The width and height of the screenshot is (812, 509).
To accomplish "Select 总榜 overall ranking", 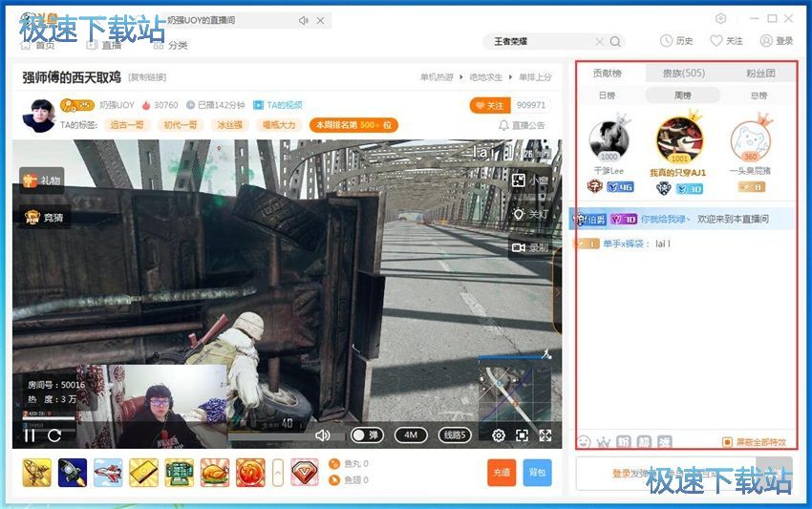I will 759,95.
